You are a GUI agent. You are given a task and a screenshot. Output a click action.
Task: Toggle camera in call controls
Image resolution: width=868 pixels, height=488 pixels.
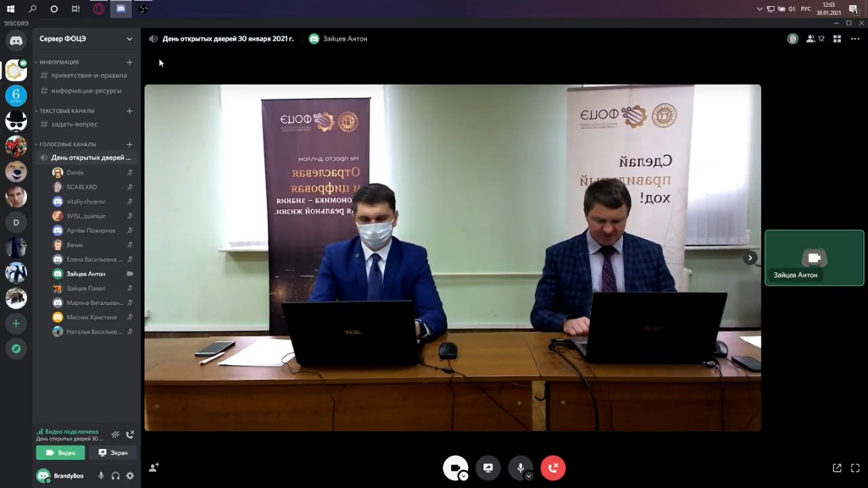tap(455, 468)
